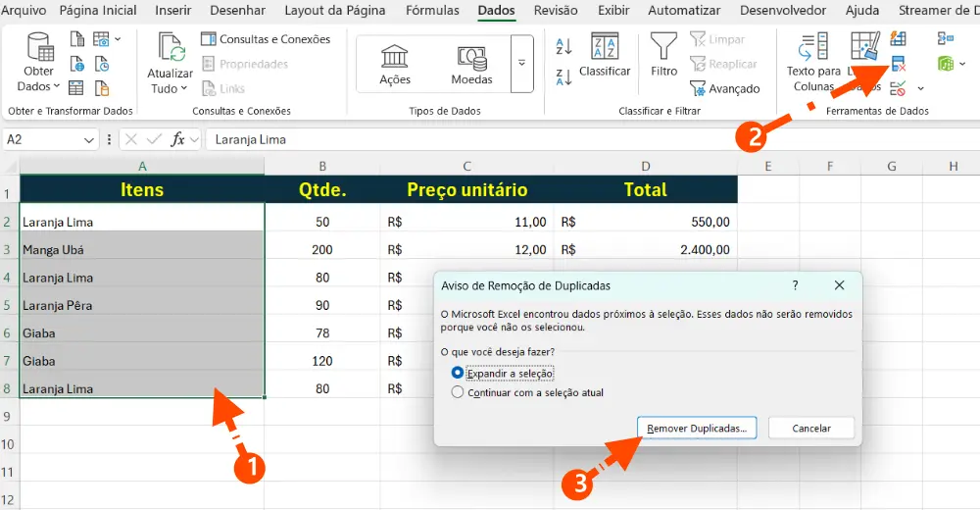Click the Recent Sources clock-file icon
Image resolution: width=980 pixels, height=510 pixels.
tap(101, 64)
